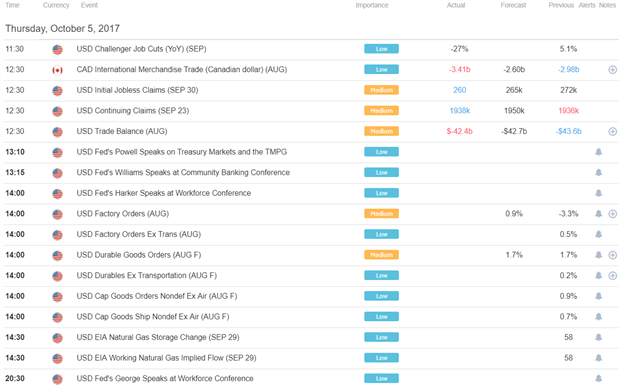Click actual value $-42.4b on Trade Balance row
Image resolution: width=625 pixels, height=389 pixels.
(460, 132)
